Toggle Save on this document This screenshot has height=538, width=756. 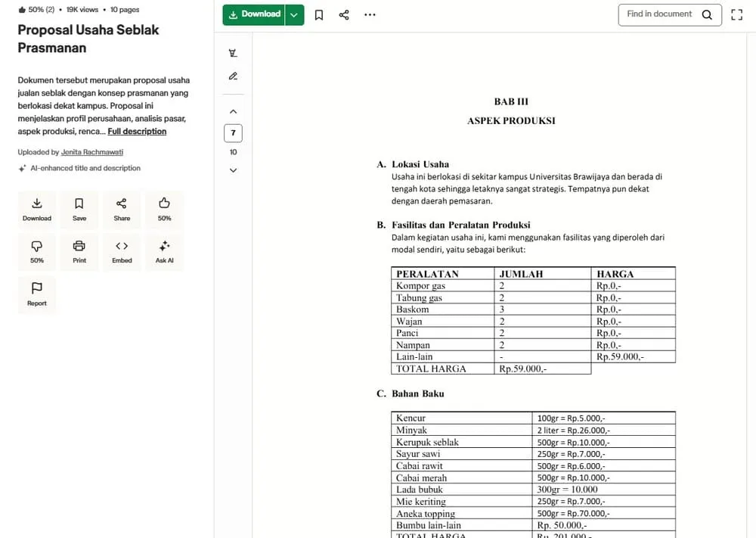point(79,204)
